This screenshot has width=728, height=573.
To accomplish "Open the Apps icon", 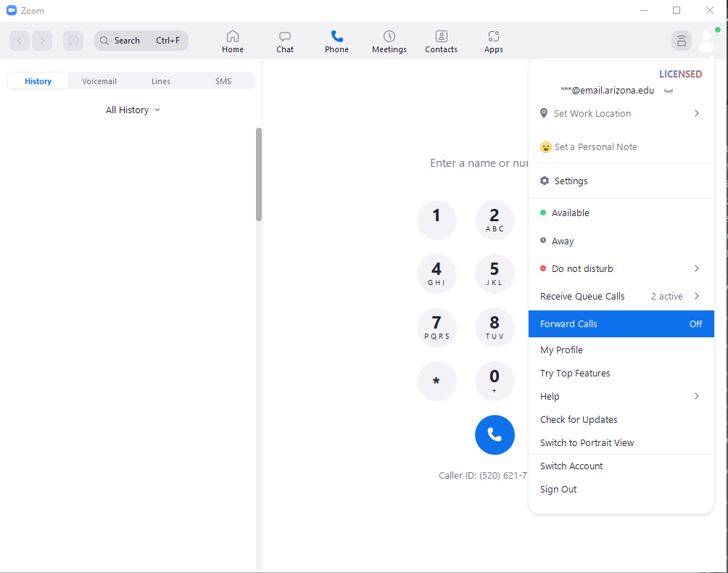I will (494, 36).
